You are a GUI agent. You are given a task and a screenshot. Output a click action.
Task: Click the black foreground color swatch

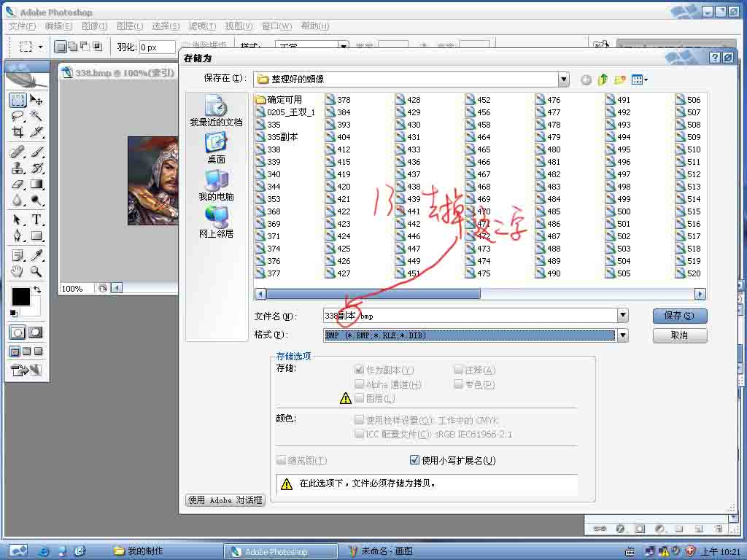[x=20, y=297]
